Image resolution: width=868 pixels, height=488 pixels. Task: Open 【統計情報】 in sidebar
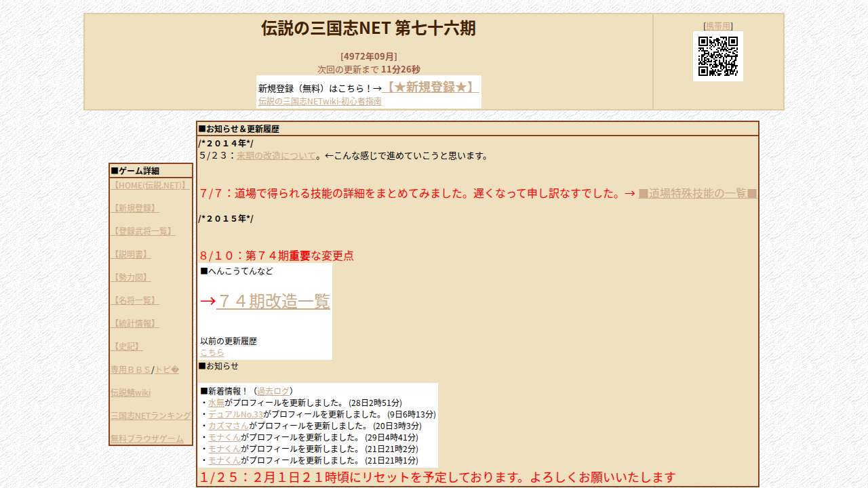point(135,323)
